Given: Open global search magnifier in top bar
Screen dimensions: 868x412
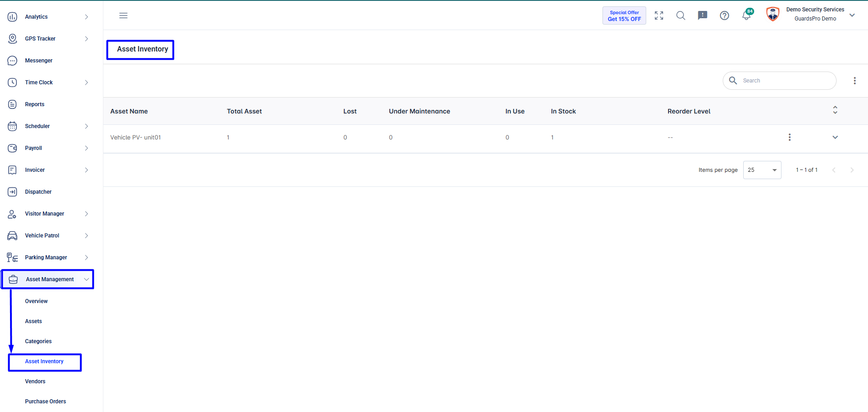Looking at the screenshot, I should click(681, 15).
